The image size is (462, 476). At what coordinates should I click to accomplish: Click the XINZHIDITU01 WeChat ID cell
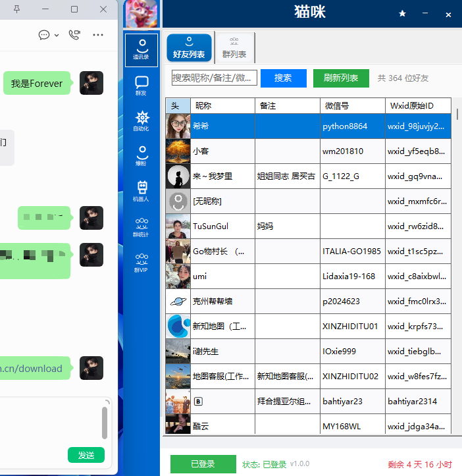[x=352, y=327]
